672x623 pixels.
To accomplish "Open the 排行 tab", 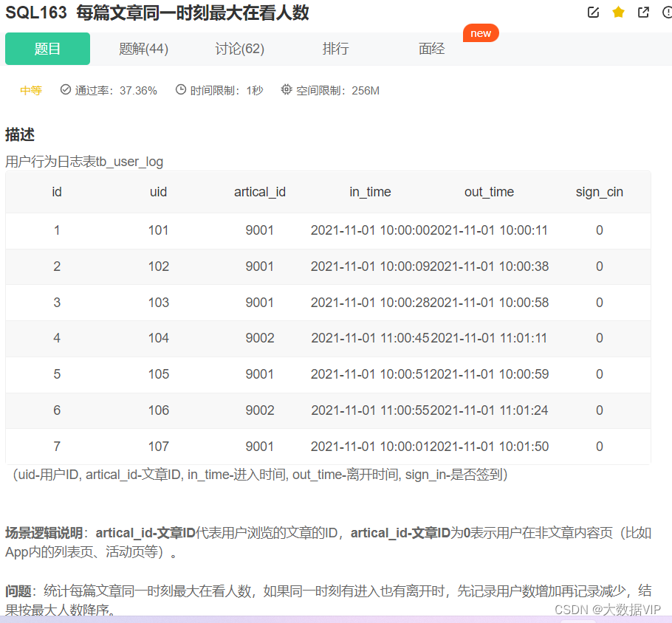I will click(335, 49).
